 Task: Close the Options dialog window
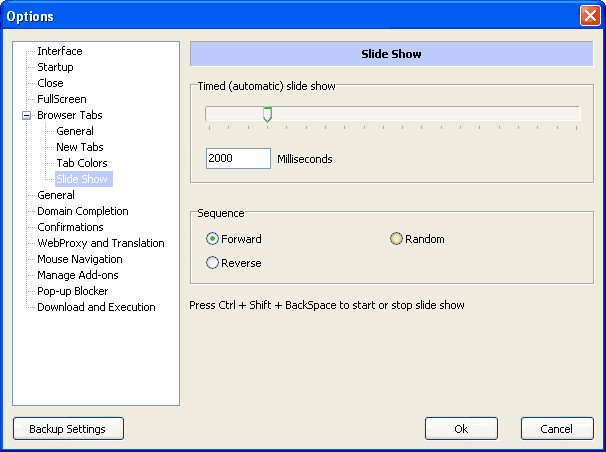(590, 16)
